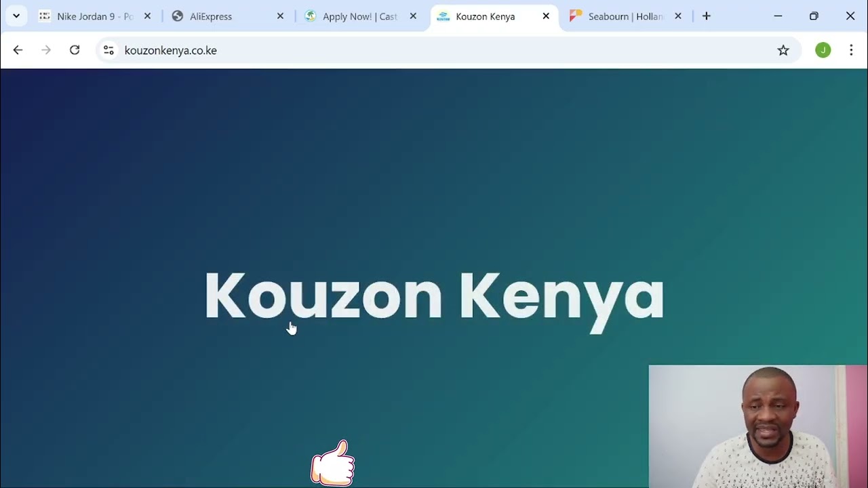Close the Nike Jordan 9 tab

tap(147, 16)
